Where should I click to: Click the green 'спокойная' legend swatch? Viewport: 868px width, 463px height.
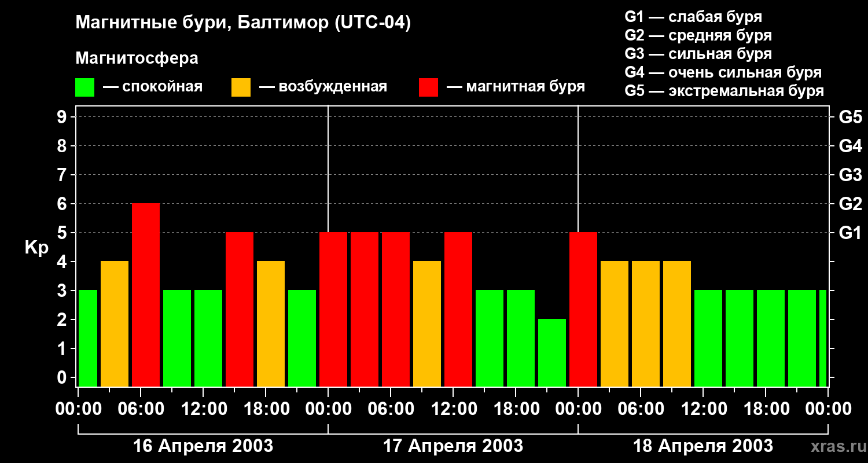tap(84, 87)
